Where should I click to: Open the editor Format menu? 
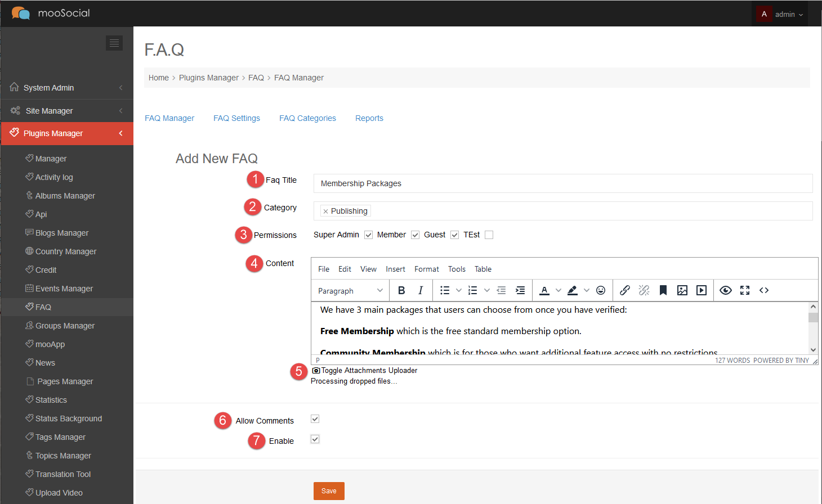click(427, 269)
